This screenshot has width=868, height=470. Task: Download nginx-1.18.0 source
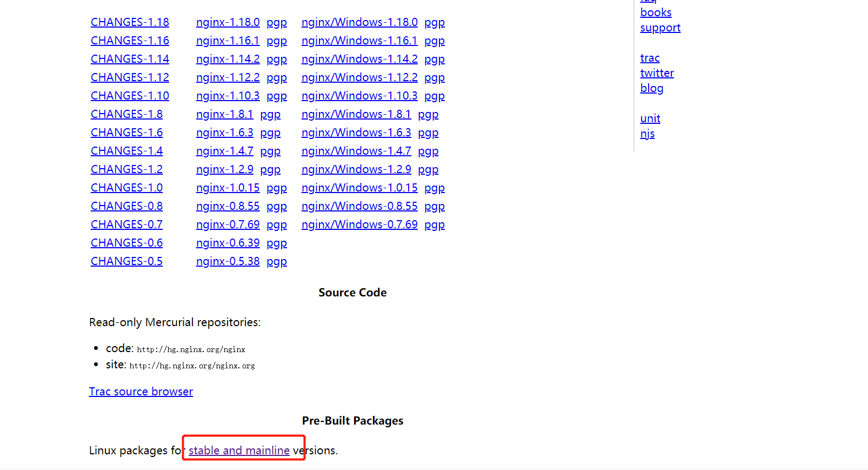[x=228, y=22]
